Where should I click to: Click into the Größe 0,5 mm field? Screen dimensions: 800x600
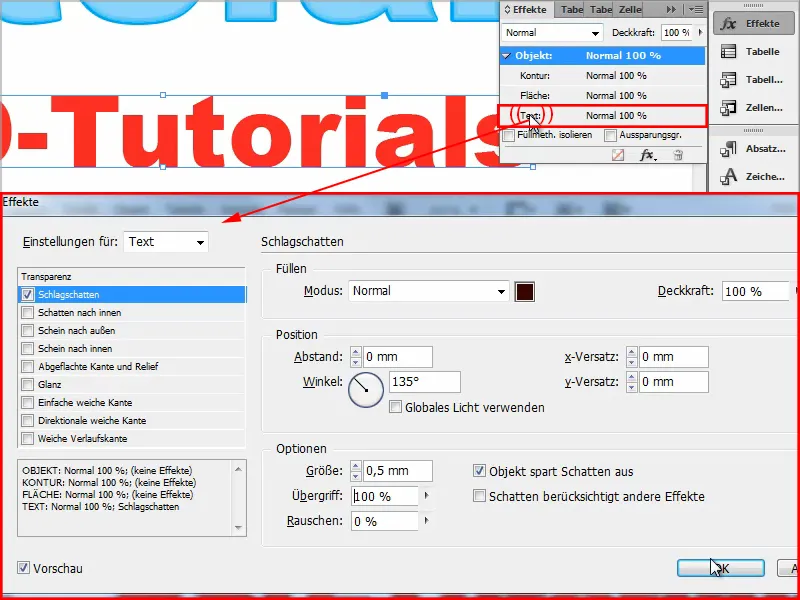pos(397,470)
